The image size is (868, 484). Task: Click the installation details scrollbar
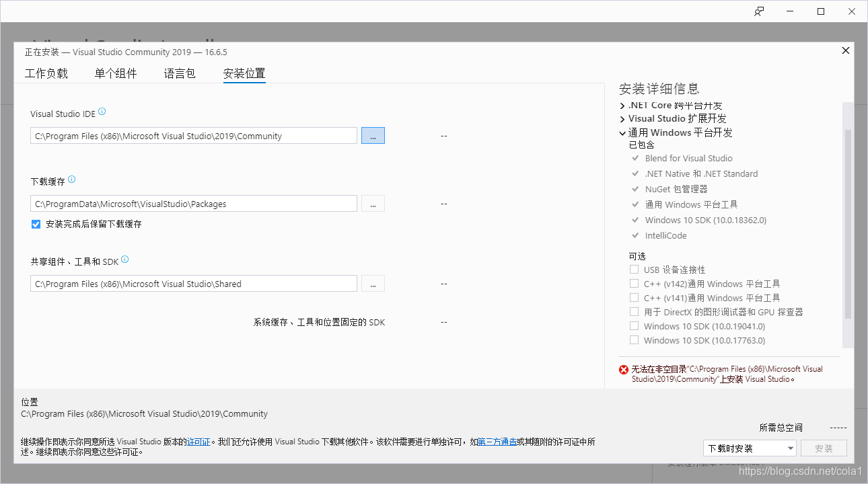coord(848,225)
